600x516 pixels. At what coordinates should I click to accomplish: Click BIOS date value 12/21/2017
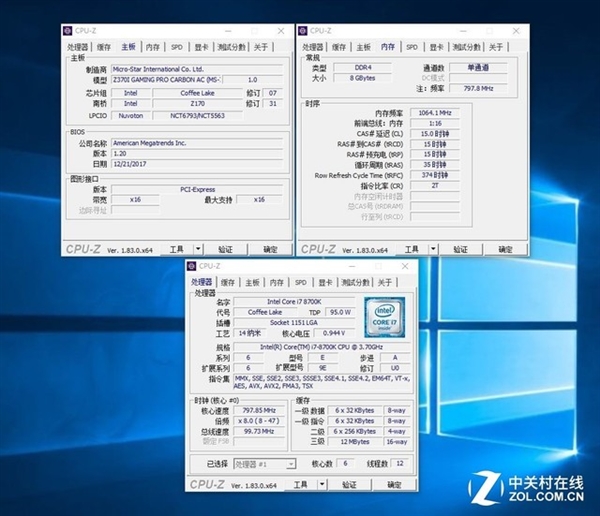(x=197, y=164)
